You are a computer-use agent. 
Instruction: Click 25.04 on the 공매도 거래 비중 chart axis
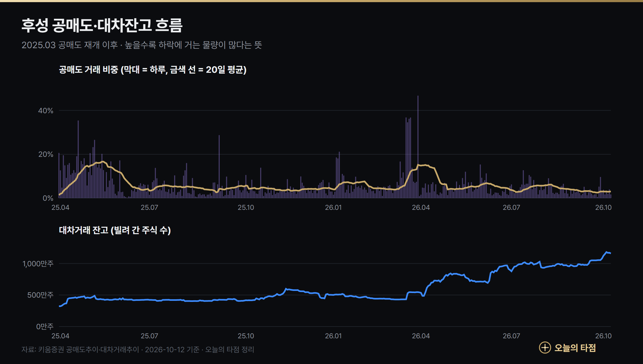(60, 207)
